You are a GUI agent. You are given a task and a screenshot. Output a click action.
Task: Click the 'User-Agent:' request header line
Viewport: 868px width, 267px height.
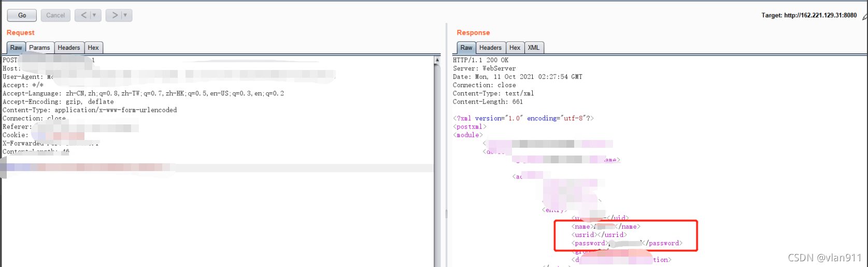tap(168, 77)
